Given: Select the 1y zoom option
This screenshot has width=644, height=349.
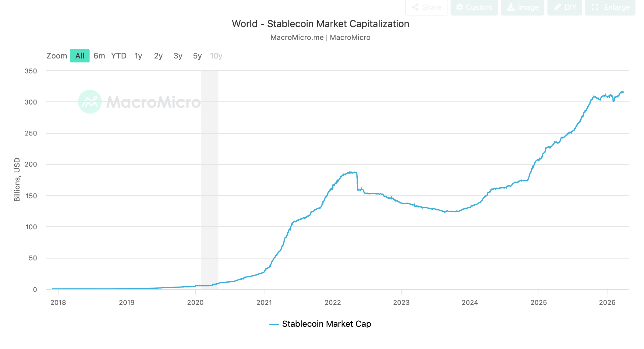Looking at the screenshot, I should pos(138,56).
